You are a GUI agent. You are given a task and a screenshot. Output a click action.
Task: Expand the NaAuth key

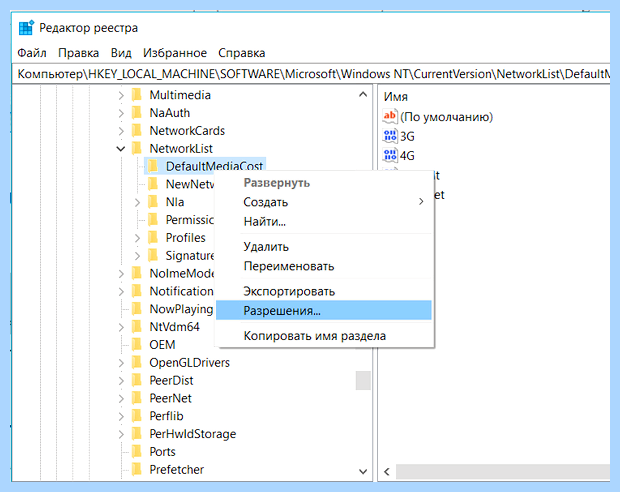click(121, 113)
